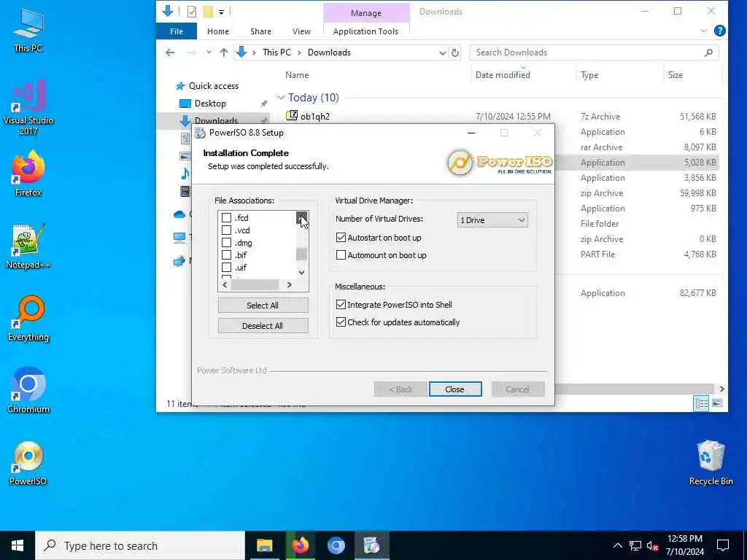Switch to the Home ribbon tab
Viewport: 747px width, 560px height.
click(218, 31)
